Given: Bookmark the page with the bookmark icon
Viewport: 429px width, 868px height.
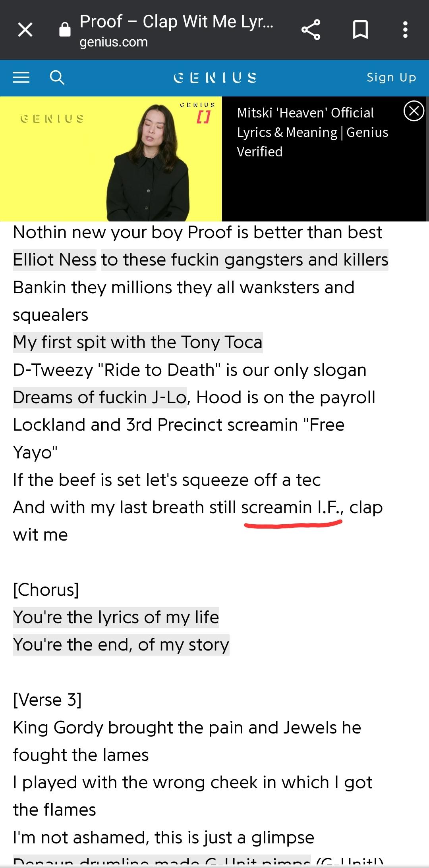Looking at the screenshot, I should 360,30.
